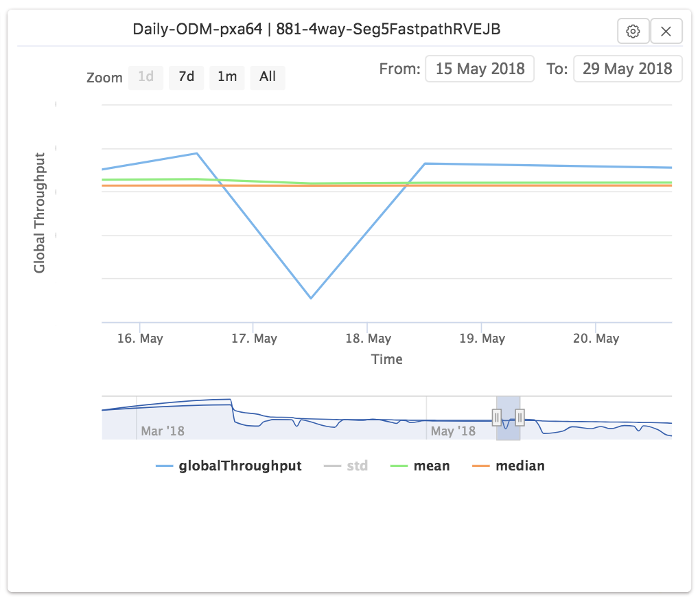Edit the From date field
700x603 pixels.
pos(480,69)
